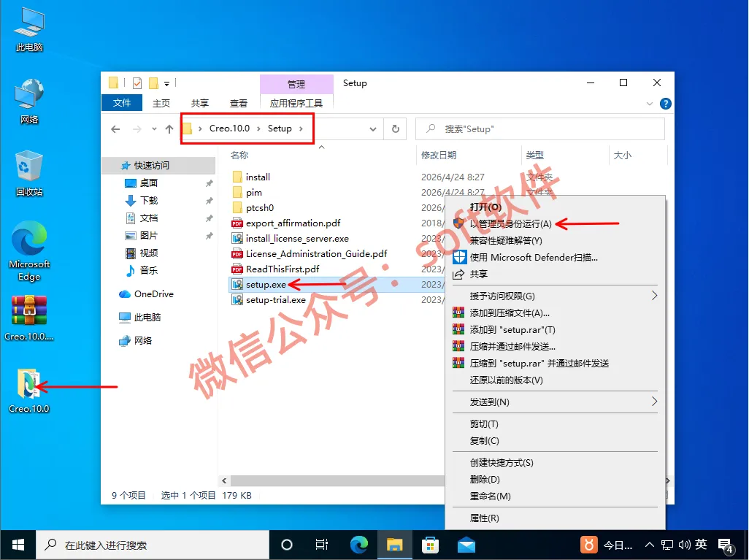The image size is (749, 560).
Task: Open the recent locations dropdown arrow
Action: (154, 129)
